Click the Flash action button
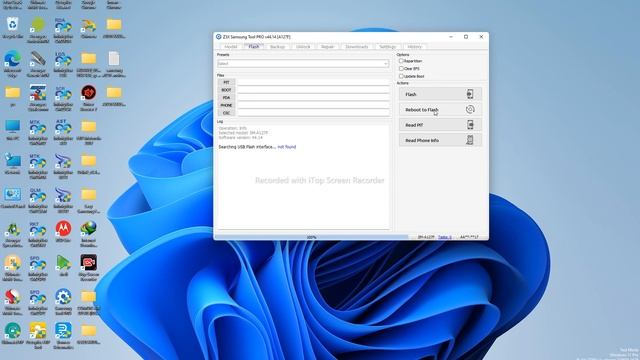Viewport: 640px width, 360px height. point(440,94)
